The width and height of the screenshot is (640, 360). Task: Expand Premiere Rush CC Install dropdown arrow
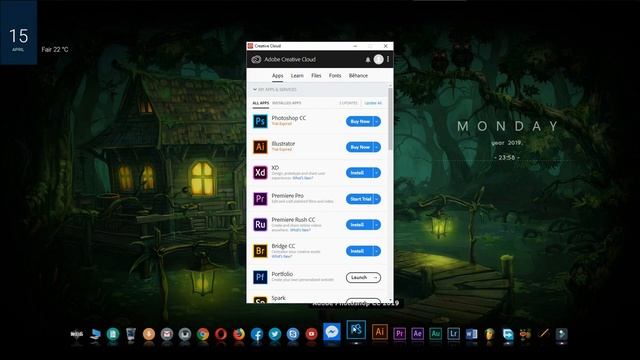(377, 224)
